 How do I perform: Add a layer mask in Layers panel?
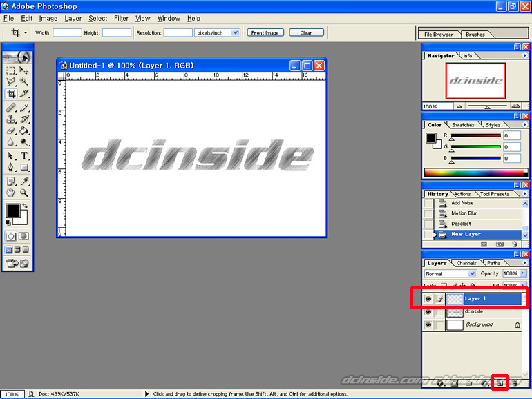[x=455, y=383]
